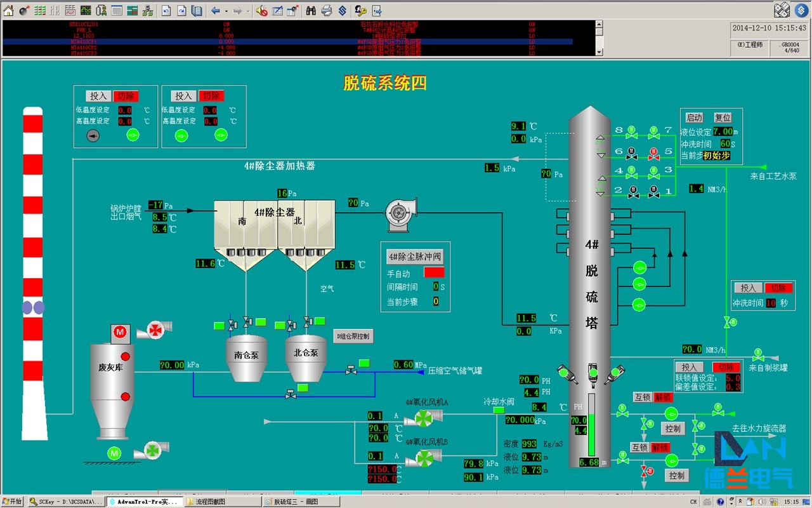Viewport: 812px width, 508px height.
Task: Click the alarm list scrollbar up arrow
Action: (x=599, y=23)
